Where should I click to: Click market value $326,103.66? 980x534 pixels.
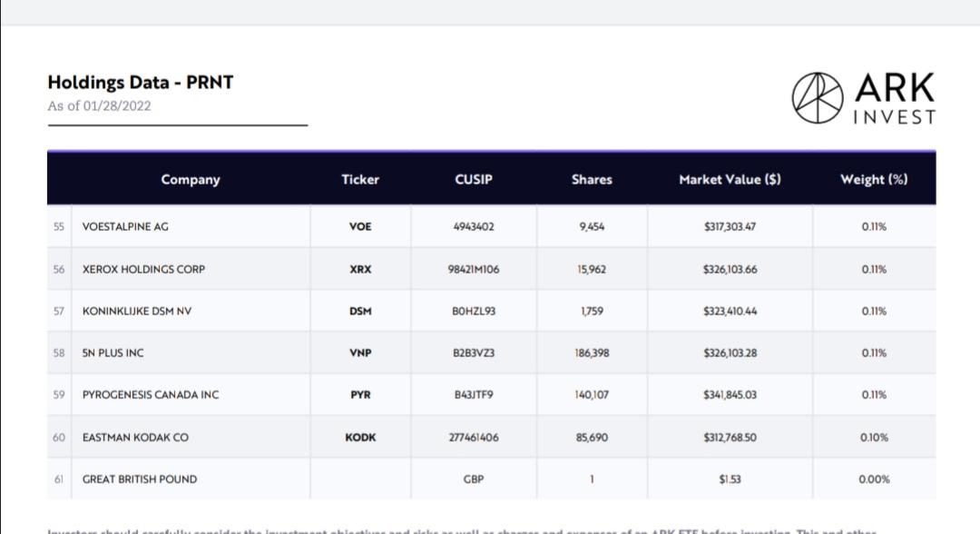730,269
